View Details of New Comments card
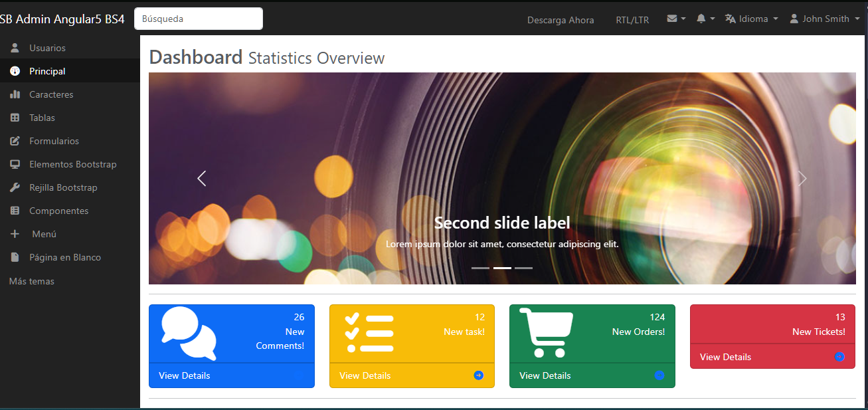 (185, 375)
